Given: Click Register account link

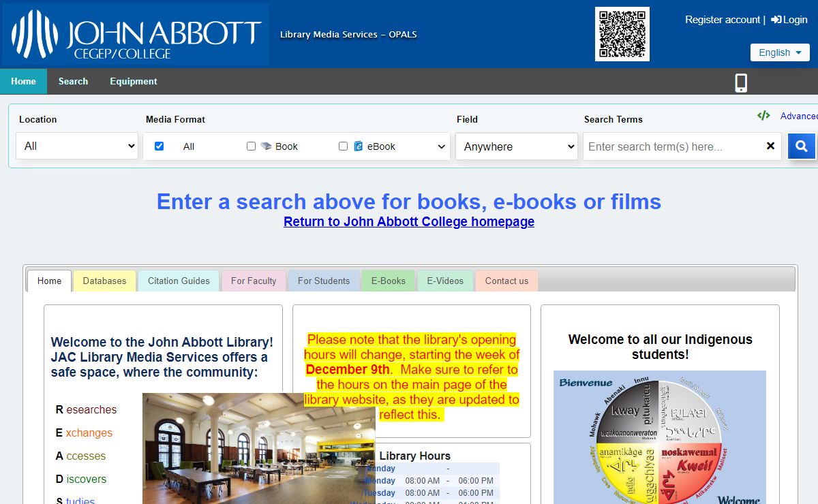Looking at the screenshot, I should click(723, 20).
